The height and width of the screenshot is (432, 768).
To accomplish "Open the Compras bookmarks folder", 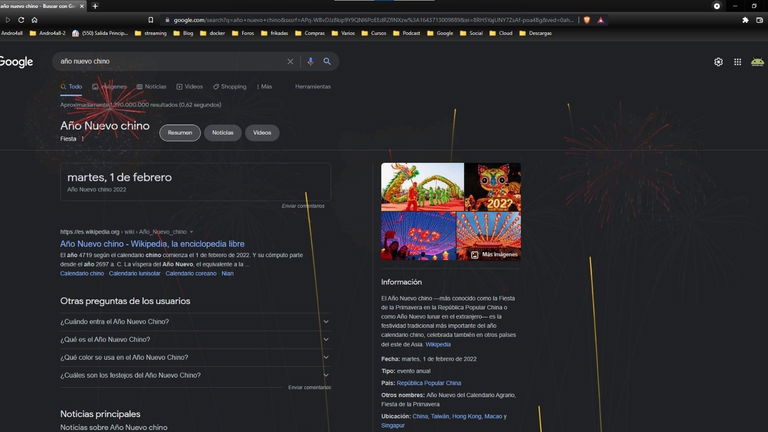I will click(x=310, y=33).
